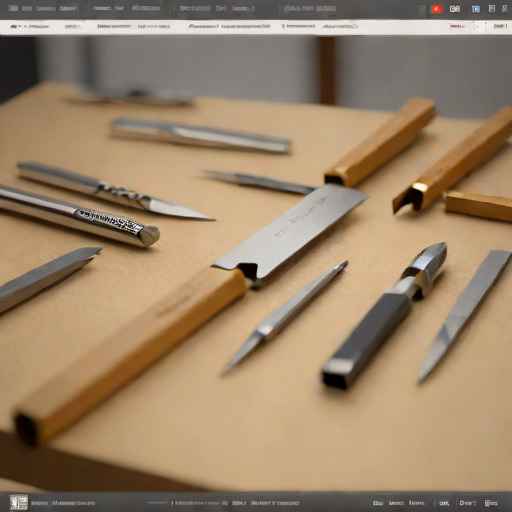Screen dimensions: 512x512
Task: Click the leftmost square icon in top toolbar
Action: (x=14, y=8)
